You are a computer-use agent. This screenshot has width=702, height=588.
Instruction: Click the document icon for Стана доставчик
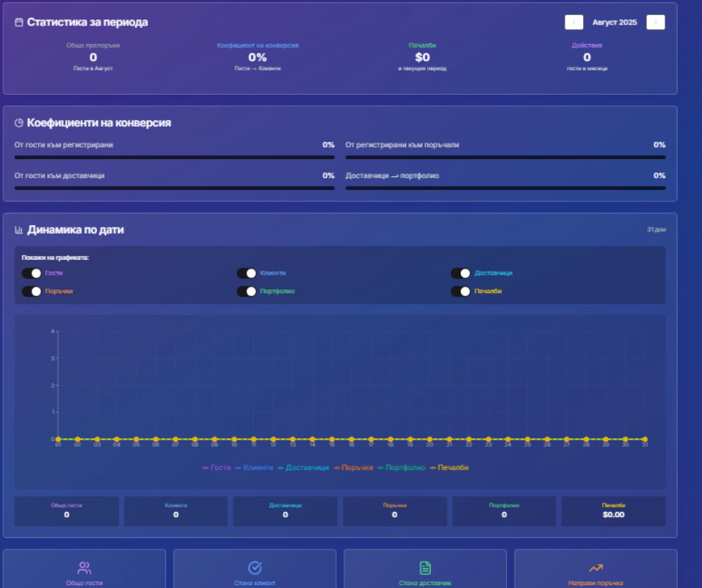coord(426,569)
